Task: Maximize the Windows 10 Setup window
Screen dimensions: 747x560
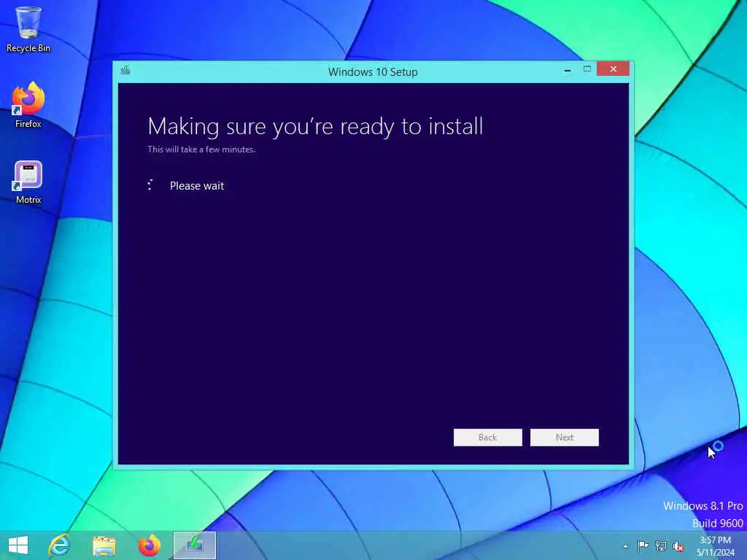Action: click(587, 69)
